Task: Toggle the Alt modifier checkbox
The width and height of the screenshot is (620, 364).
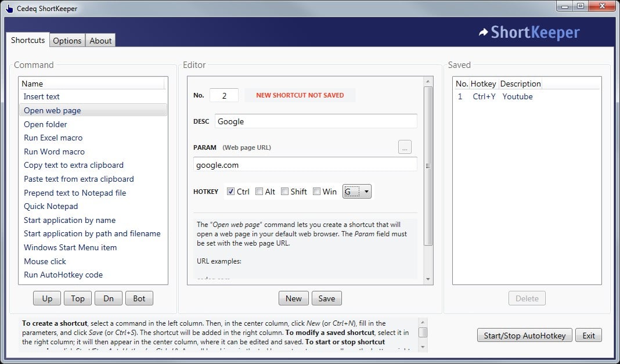Action: pyautogui.click(x=259, y=191)
